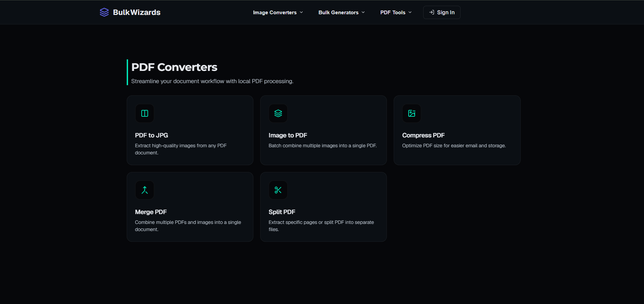Open the PDF Tools menu
Viewport: 644px width, 304px height.
click(x=393, y=13)
